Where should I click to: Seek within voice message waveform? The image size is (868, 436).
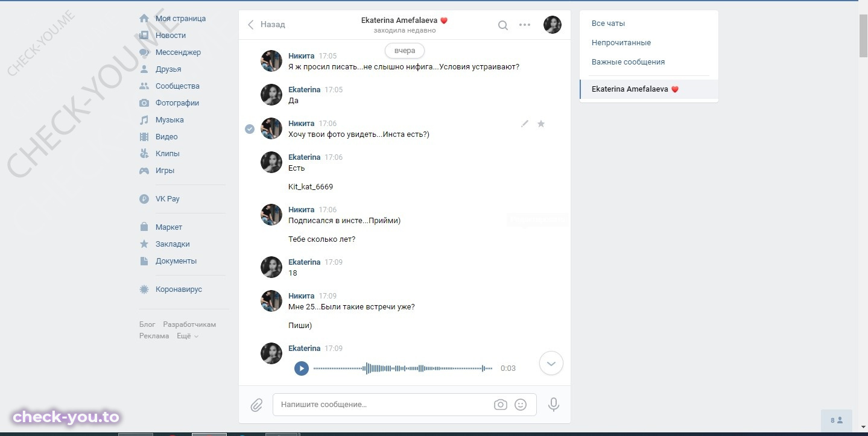(403, 368)
